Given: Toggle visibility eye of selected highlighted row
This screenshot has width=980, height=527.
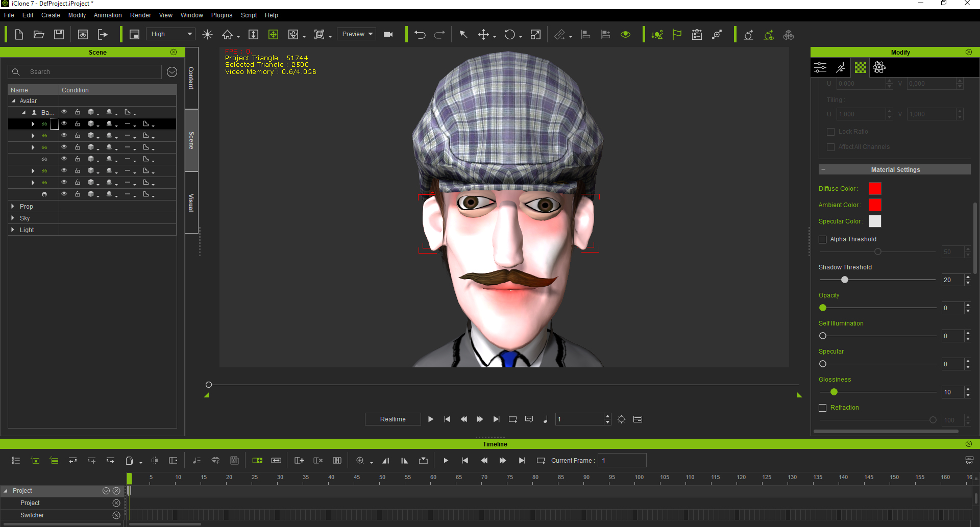Looking at the screenshot, I should [64, 123].
